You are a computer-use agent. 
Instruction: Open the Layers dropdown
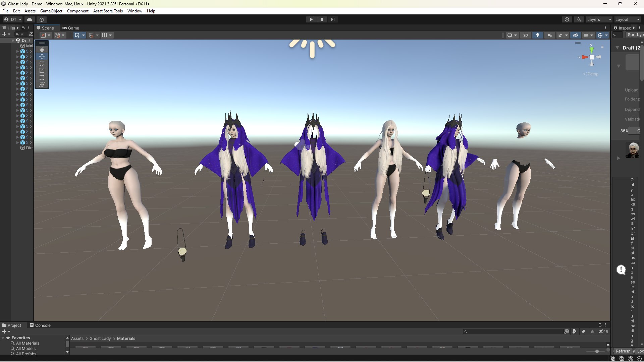pos(599,19)
